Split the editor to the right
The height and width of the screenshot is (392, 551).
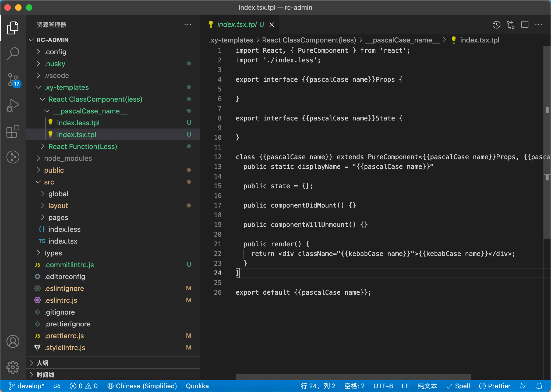(525, 25)
